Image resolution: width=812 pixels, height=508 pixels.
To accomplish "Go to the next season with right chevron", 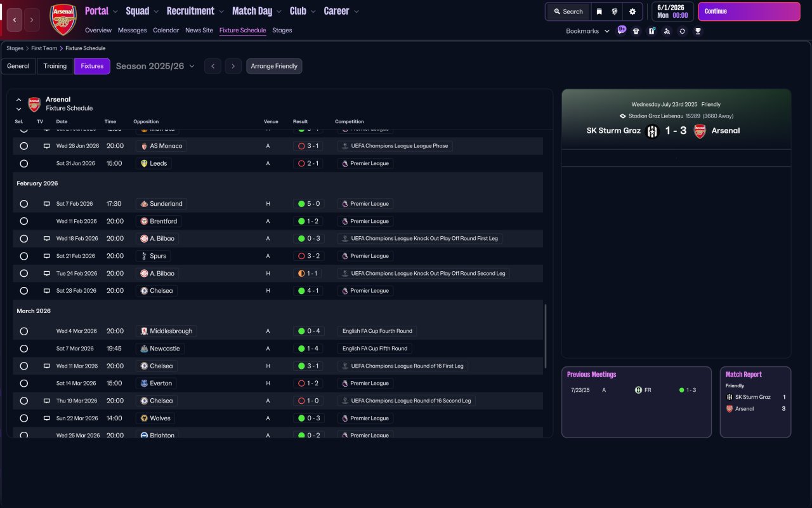I will pyautogui.click(x=233, y=66).
